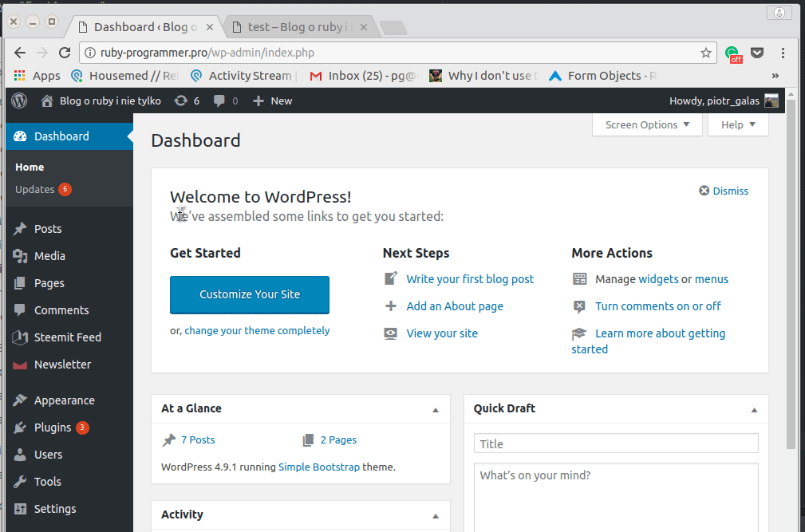
Task: Select Home under Dashboard
Action: pyautogui.click(x=30, y=167)
